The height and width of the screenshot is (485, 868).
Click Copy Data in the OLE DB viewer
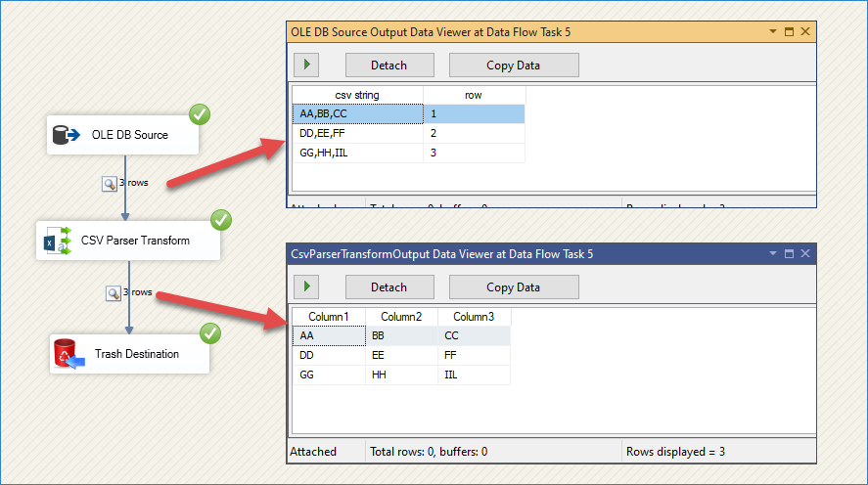(x=514, y=66)
